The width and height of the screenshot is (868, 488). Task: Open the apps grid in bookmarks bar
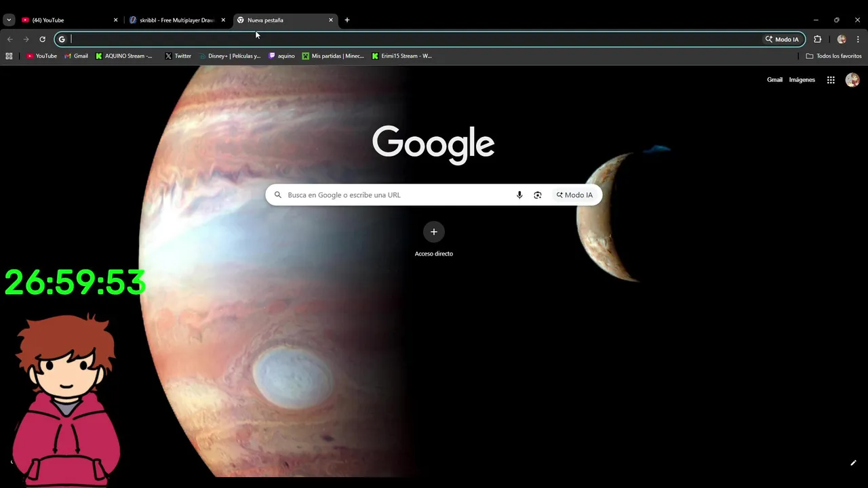[x=9, y=56]
